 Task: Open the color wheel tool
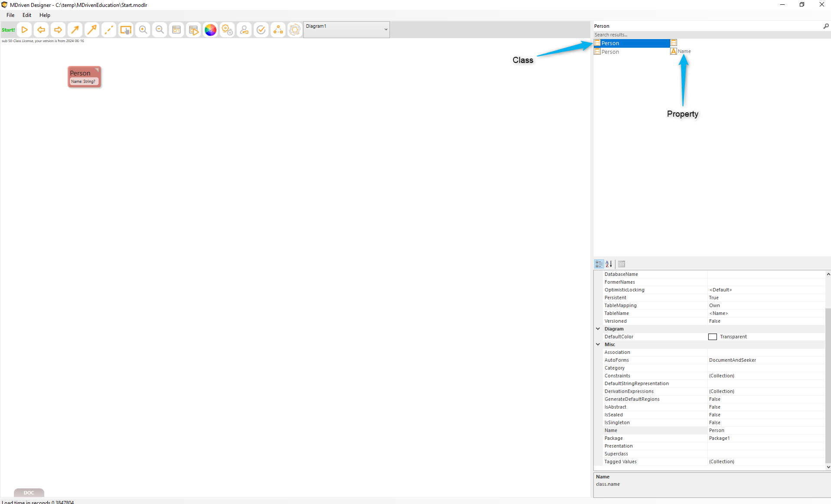(x=210, y=30)
